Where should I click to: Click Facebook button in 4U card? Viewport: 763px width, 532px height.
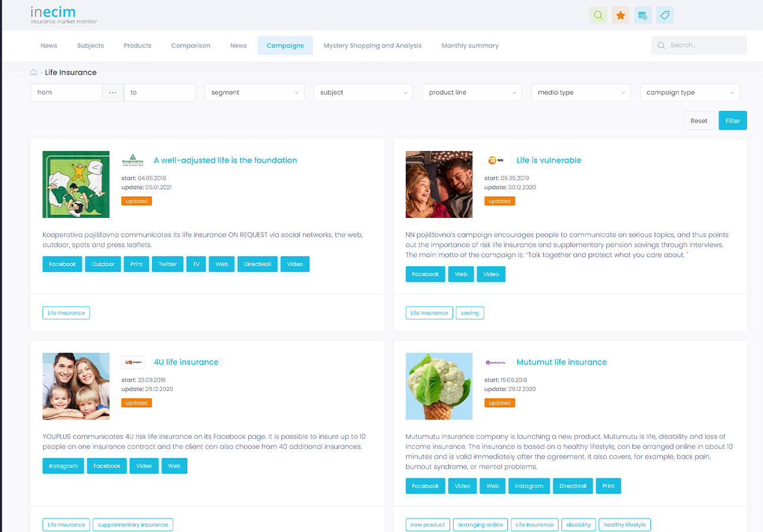pos(107,466)
